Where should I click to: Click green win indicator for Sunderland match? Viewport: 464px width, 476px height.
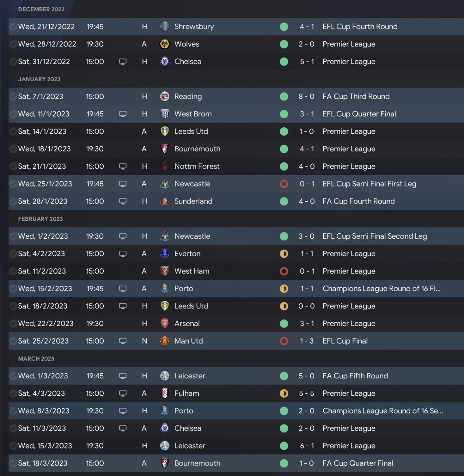284,201
